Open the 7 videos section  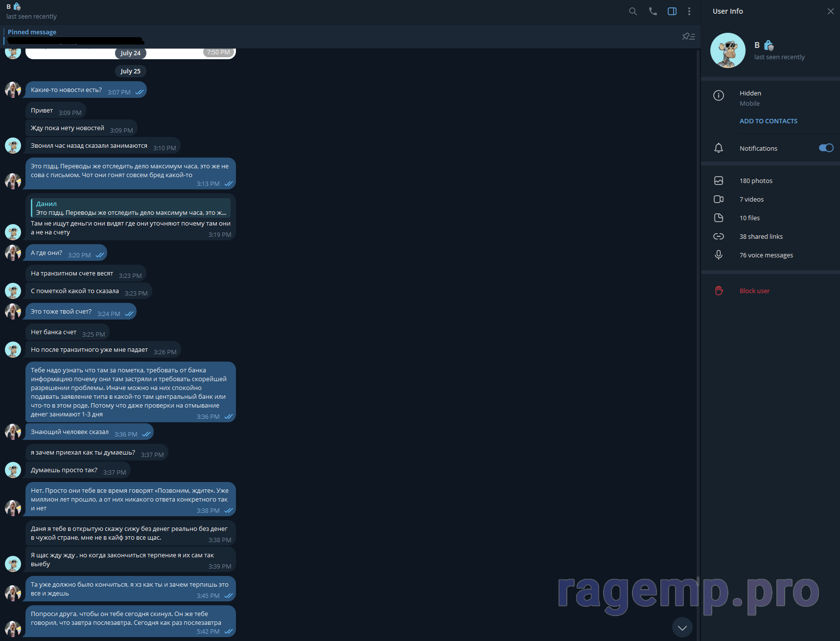click(x=751, y=199)
